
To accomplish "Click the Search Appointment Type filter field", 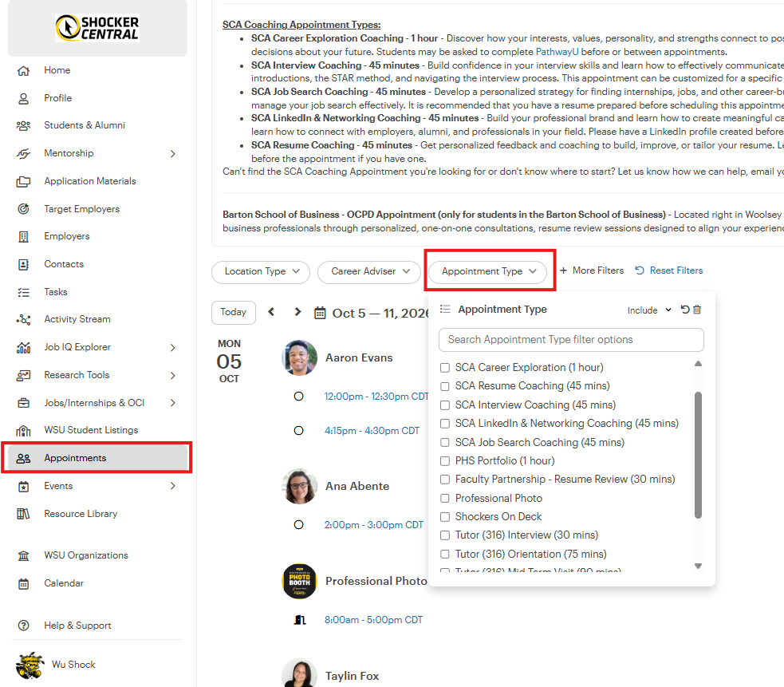I will point(571,340).
